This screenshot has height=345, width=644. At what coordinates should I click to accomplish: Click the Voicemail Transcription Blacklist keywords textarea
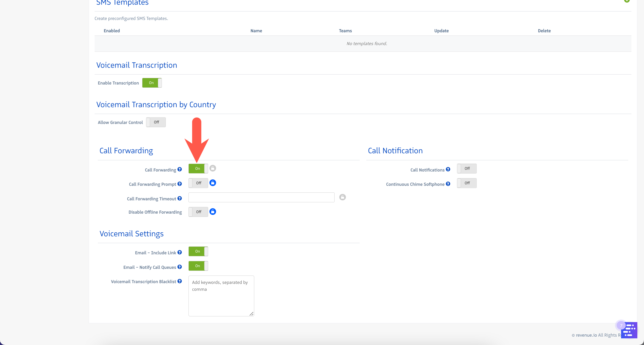tap(221, 296)
